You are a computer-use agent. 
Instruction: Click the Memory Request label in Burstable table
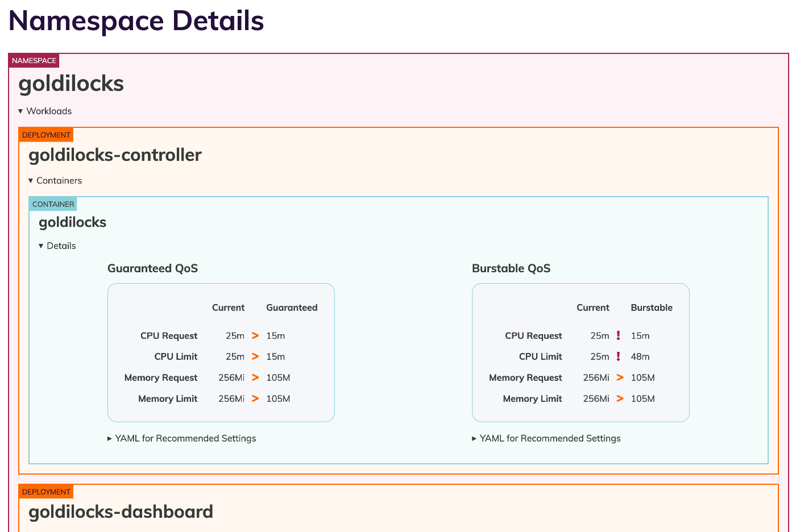[x=525, y=377]
